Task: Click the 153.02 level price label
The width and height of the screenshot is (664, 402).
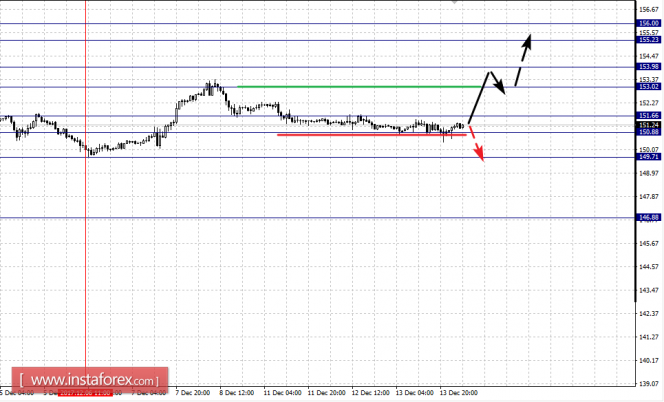Action: tap(649, 87)
